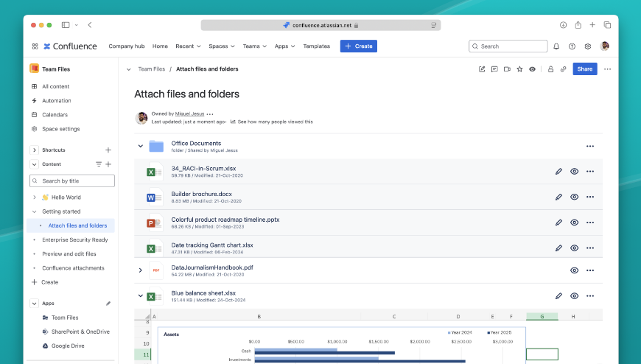Copy page link icon

[563, 69]
